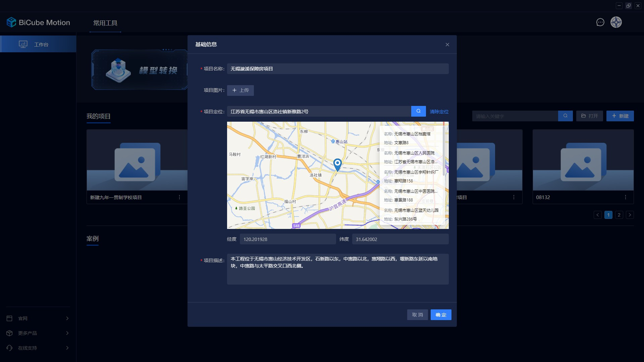The image size is (644, 362).
Task: Click the 打开 project button
Action: click(x=589, y=116)
